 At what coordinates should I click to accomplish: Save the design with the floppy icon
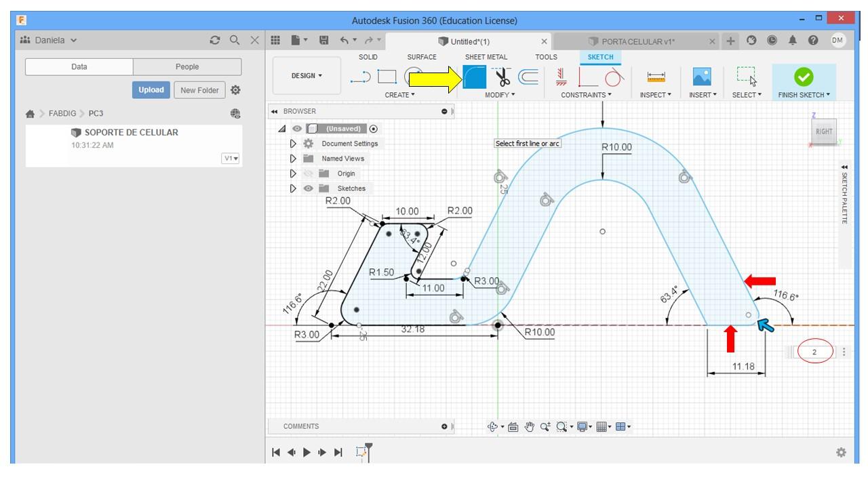pyautogui.click(x=323, y=41)
